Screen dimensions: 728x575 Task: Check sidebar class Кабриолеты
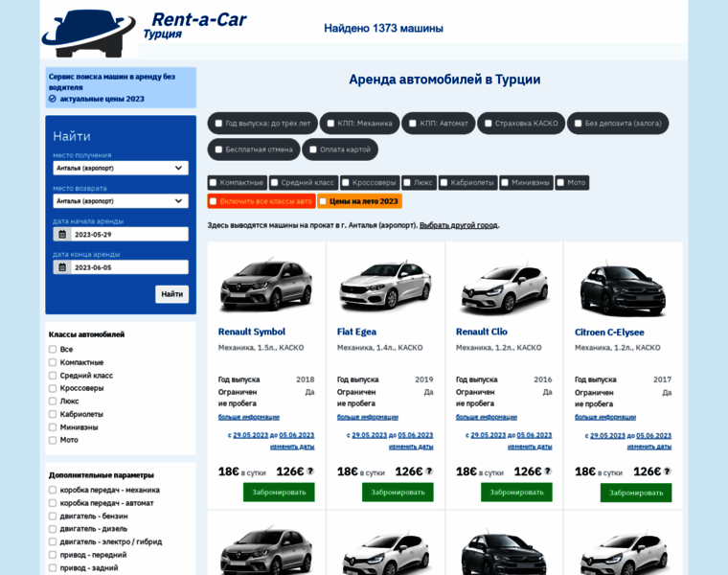point(53,414)
